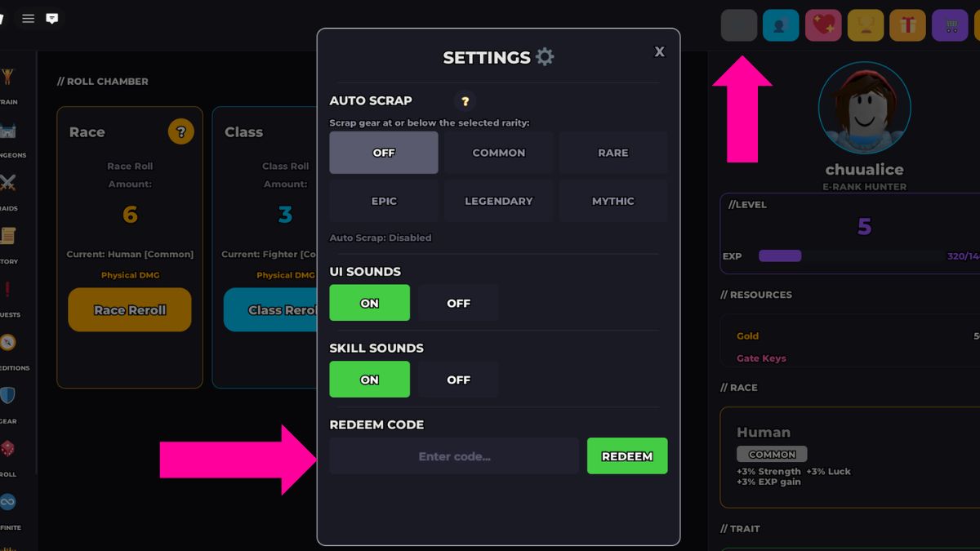Image resolution: width=980 pixels, height=551 pixels.
Task: Click the Auto Scrap help question mark
Action: click(465, 102)
